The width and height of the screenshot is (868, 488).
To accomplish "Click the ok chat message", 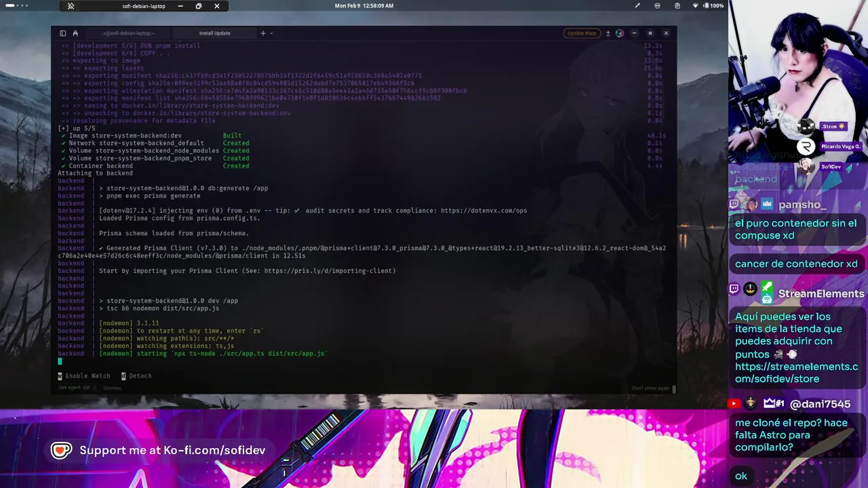I will (x=741, y=476).
